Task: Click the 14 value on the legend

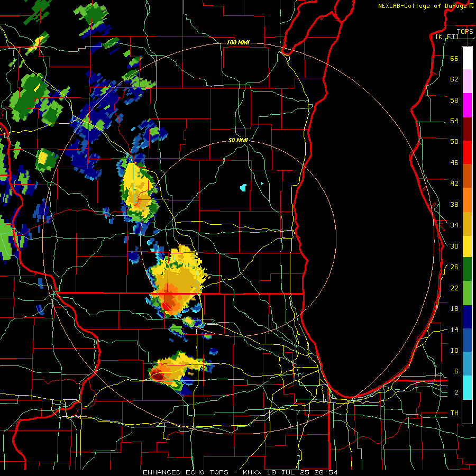Action: 454,329
